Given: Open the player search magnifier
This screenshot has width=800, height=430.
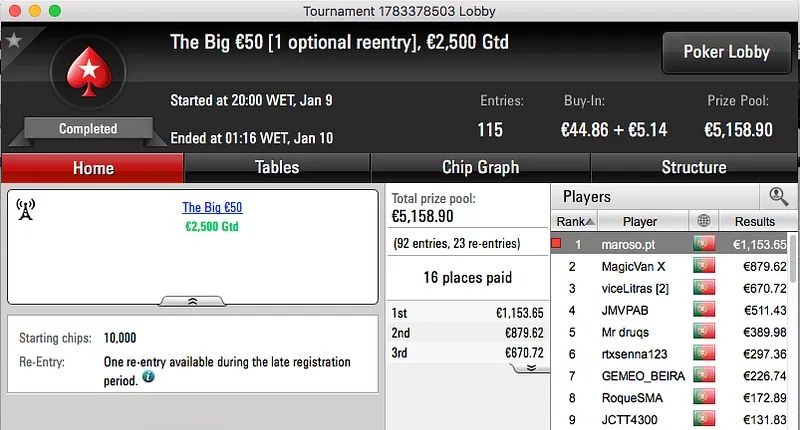Looking at the screenshot, I should pos(776,197).
